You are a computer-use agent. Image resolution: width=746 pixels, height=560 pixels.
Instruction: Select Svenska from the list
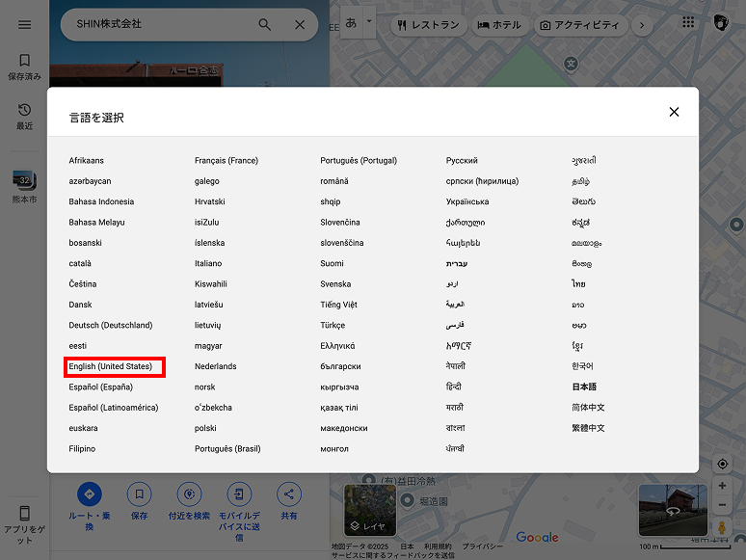[335, 284]
